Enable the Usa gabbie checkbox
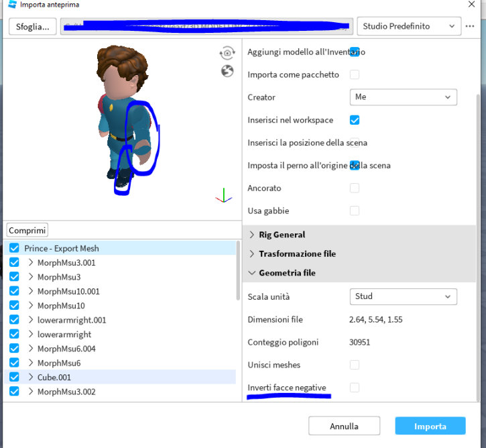Screen dimensions: 486x448 pyautogui.click(x=355, y=211)
